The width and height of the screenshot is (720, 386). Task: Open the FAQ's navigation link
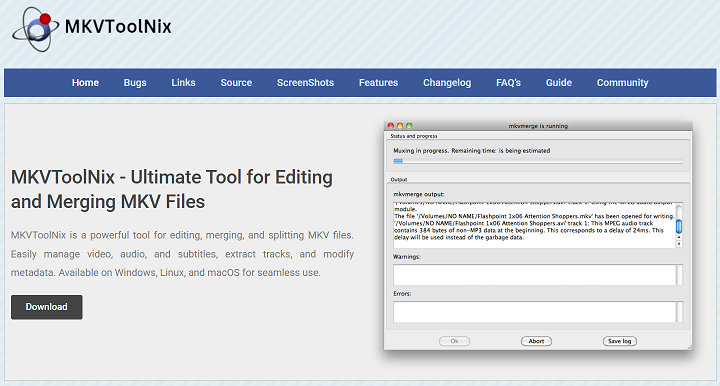click(x=508, y=83)
